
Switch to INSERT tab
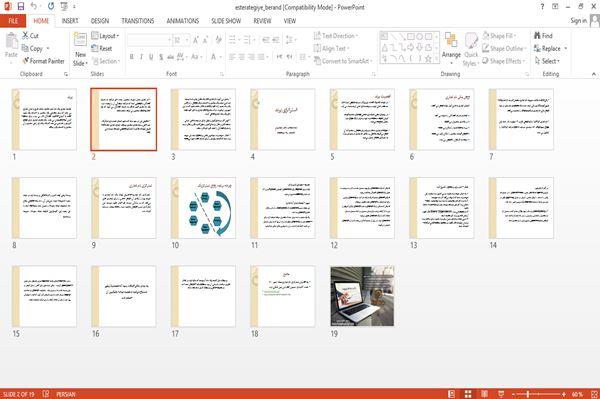click(70, 21)
